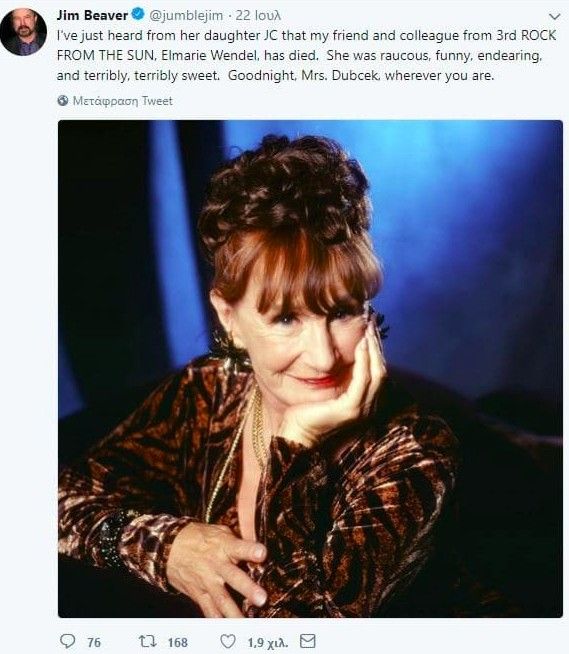Viewport: 569px width, 654px height.
Task: Click the 168 retweets count
Action: 178,642
